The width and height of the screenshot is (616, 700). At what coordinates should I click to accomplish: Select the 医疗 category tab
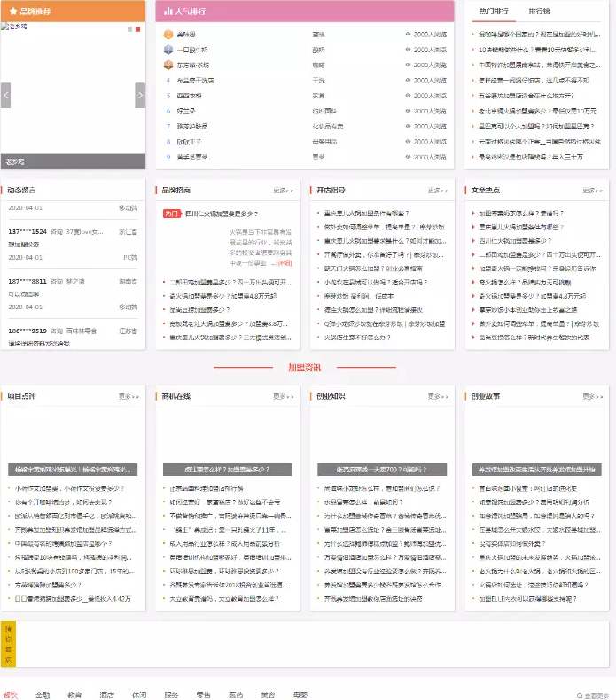(236, 695)
